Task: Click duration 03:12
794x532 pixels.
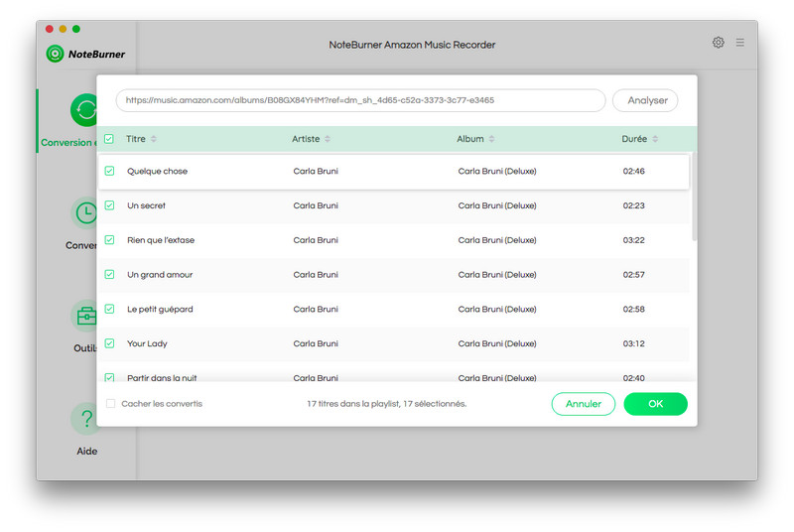Action: pyautogui.click(x=633, y=343)
